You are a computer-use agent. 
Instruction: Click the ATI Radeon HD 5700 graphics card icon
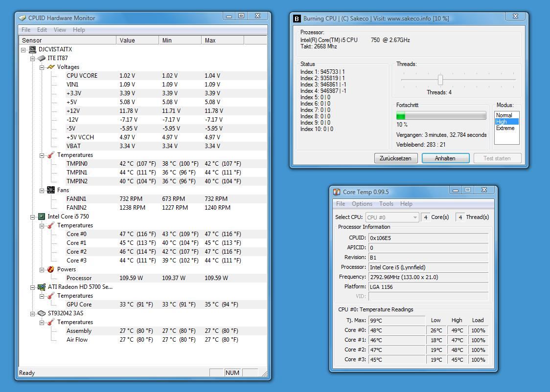point(42,287)
